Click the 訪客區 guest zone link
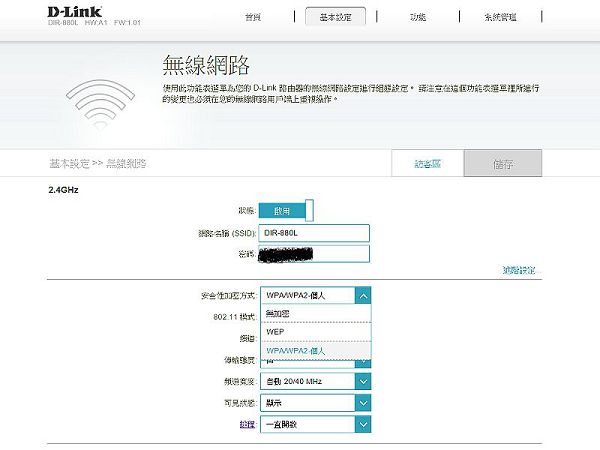Viewport: 600px width, 450px height. click(x=427, y=164)
